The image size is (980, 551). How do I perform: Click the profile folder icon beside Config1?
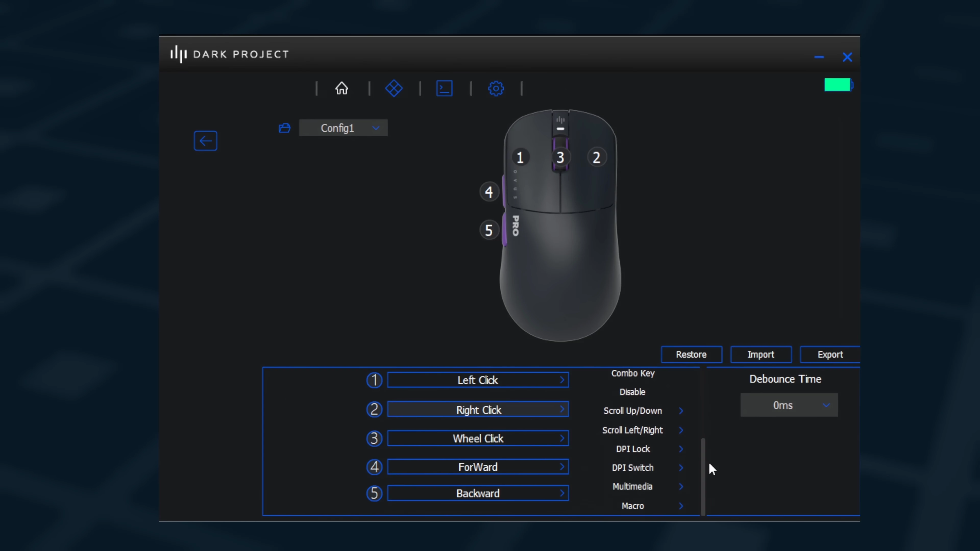pos(285,128)
